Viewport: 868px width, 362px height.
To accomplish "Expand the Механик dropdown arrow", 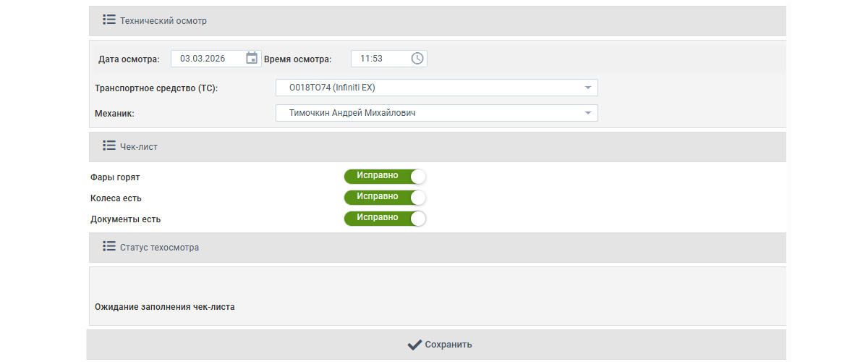I will pyautogui.click(x=587, y=113).
